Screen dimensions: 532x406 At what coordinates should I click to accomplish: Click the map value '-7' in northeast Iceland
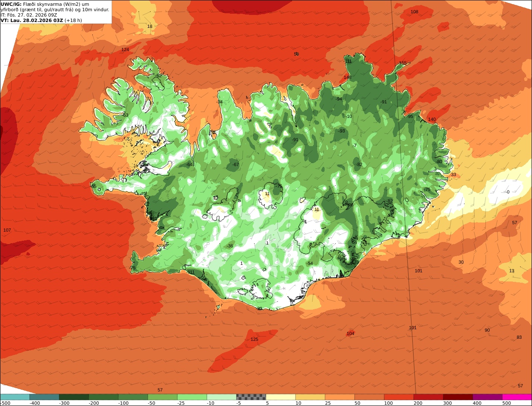(x=355, y=146)
